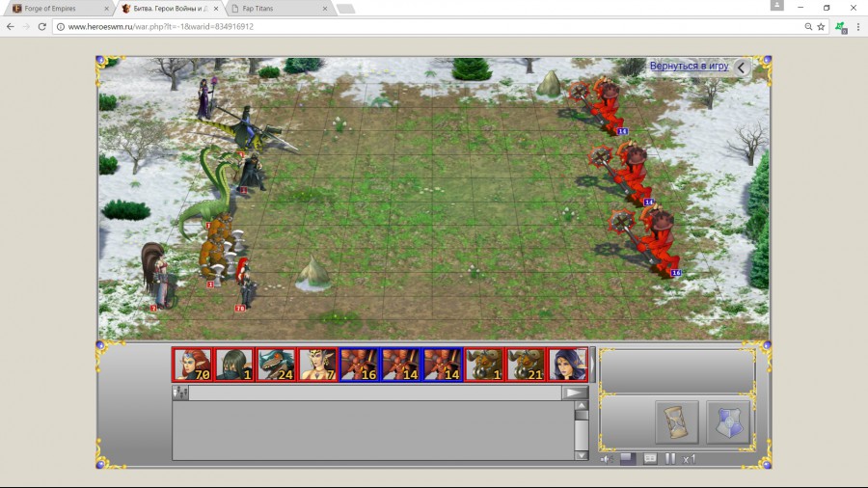The width and height of the screenshot is (868, 488).
Task: Close the Forge of Empires tab
Action: 106,9
